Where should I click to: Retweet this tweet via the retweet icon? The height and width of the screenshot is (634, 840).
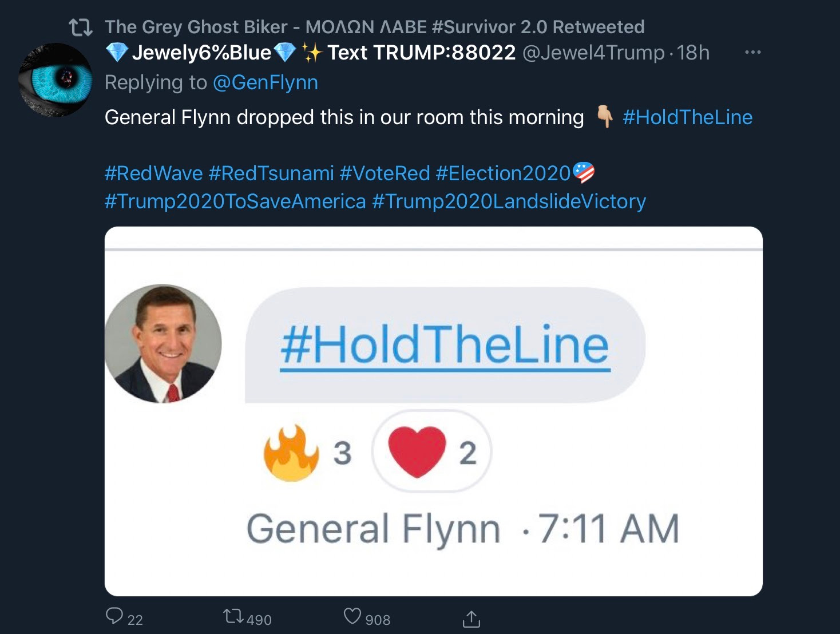pos(233,617)
